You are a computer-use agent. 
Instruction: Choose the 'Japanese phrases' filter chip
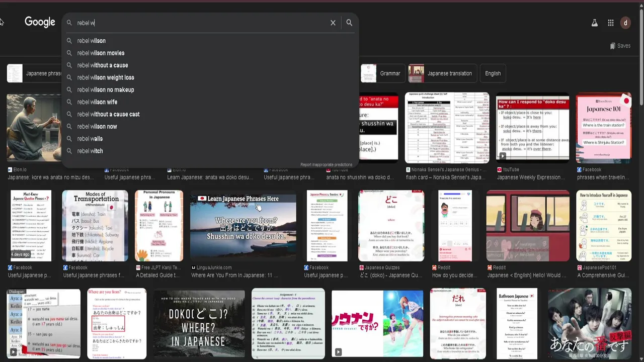click(34, 73)
